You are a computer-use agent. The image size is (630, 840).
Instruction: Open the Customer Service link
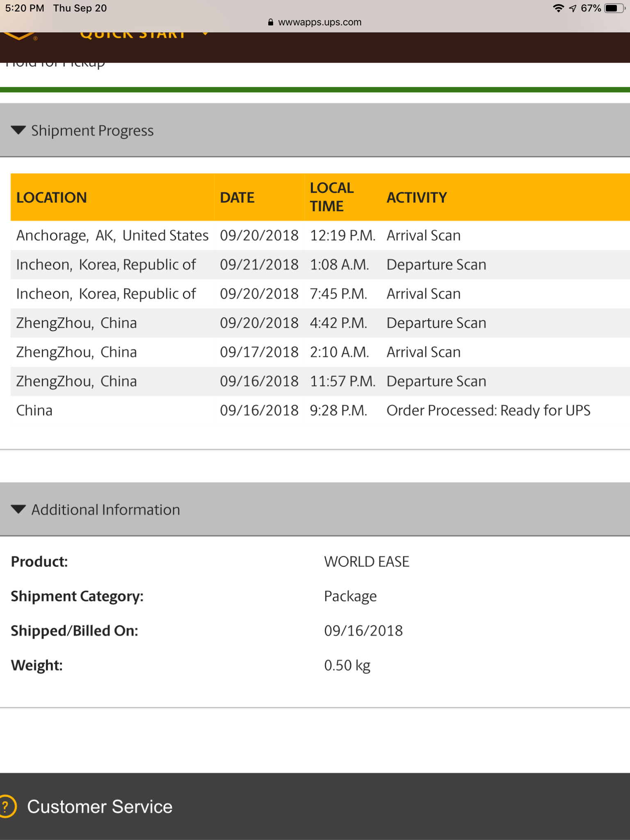(x=100, y=806)
